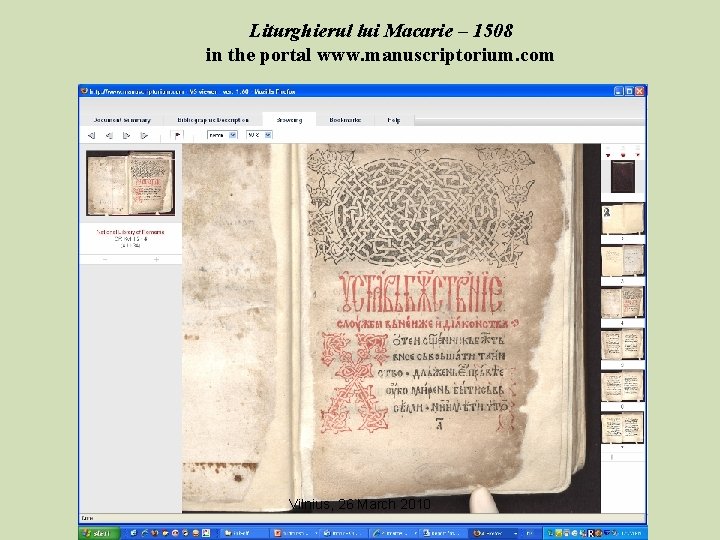Open the Help tab

pos(394,120)
